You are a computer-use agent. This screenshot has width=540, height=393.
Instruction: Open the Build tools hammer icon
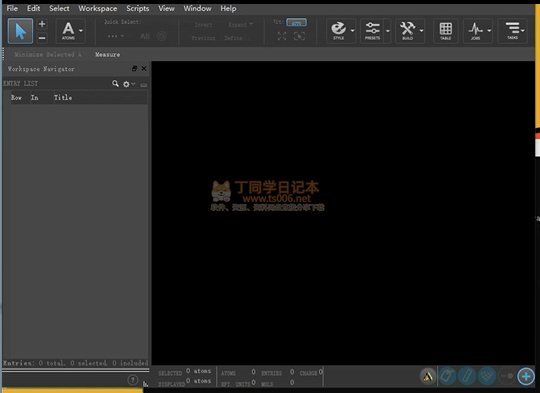coord(407,31)
